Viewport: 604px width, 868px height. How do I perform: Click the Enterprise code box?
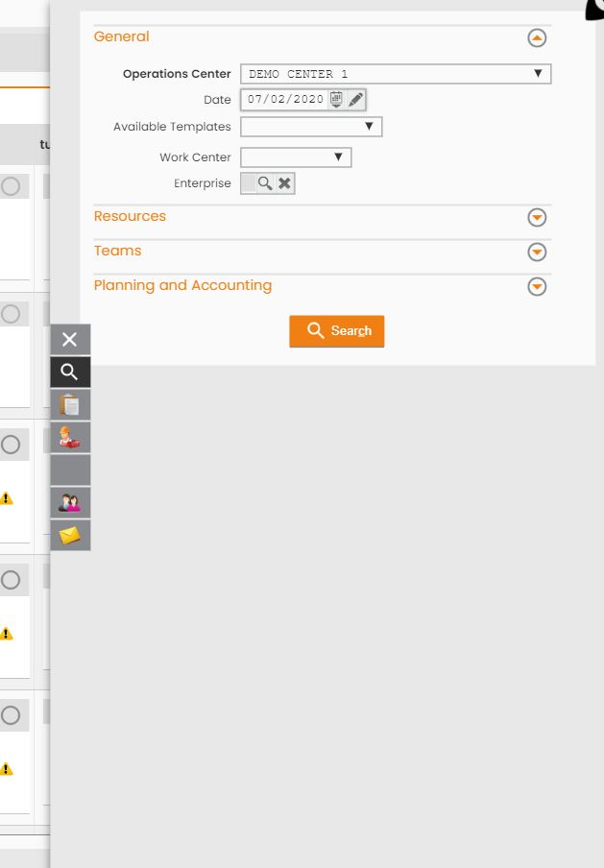(x=249, y=183)
